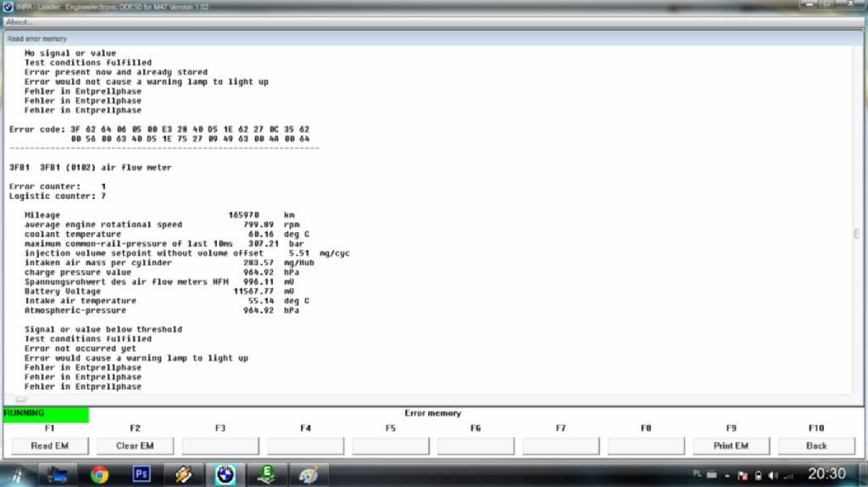The width and height of the screenshot is (868, 487).
Task: Click the blank button under F3
Action: tap(220, 445)
